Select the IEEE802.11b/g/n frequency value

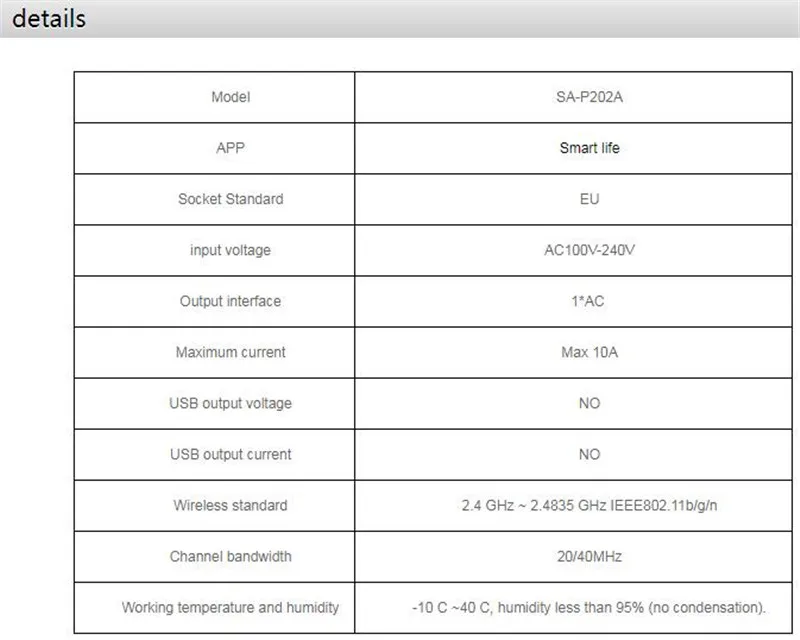tap(589, 505)
